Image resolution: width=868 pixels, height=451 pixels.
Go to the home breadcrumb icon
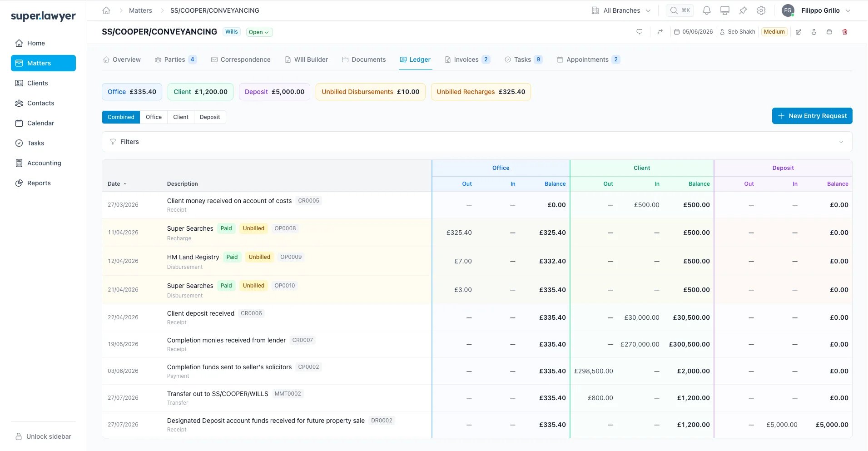(x=106, y=10)
